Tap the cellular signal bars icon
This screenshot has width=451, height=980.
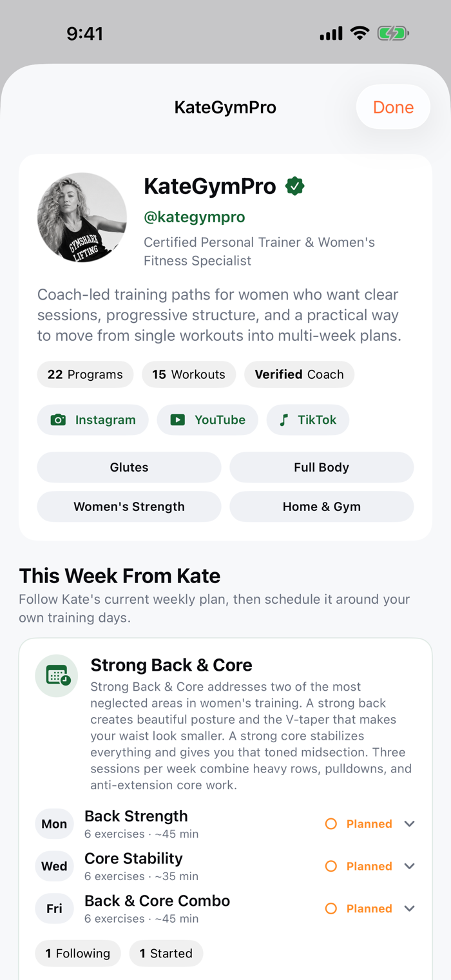pyautogui.click(x=331, y=34)
